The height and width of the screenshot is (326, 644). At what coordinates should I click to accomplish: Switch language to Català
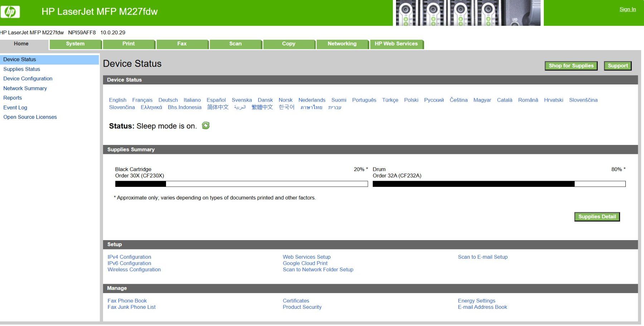tap(504, 100)
